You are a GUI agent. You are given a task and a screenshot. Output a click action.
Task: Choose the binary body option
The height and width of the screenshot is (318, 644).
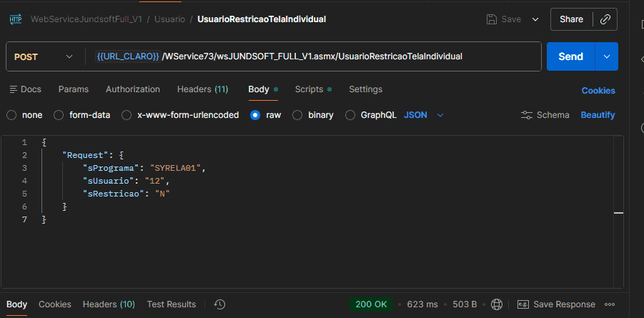click(x=298, y=115)
